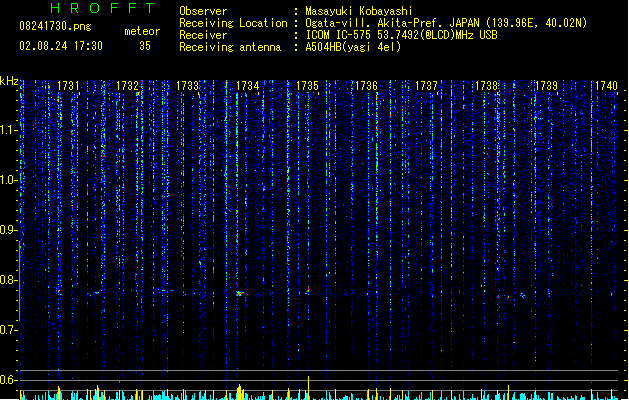Click the antenna value A504HB(yagi 4el)

(x=353, y=47)
